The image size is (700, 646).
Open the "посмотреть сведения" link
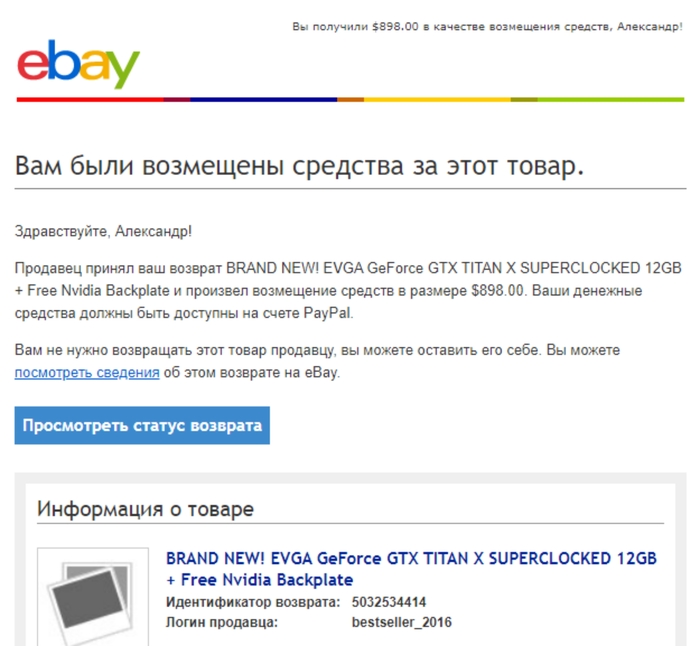tap(87, 372)
